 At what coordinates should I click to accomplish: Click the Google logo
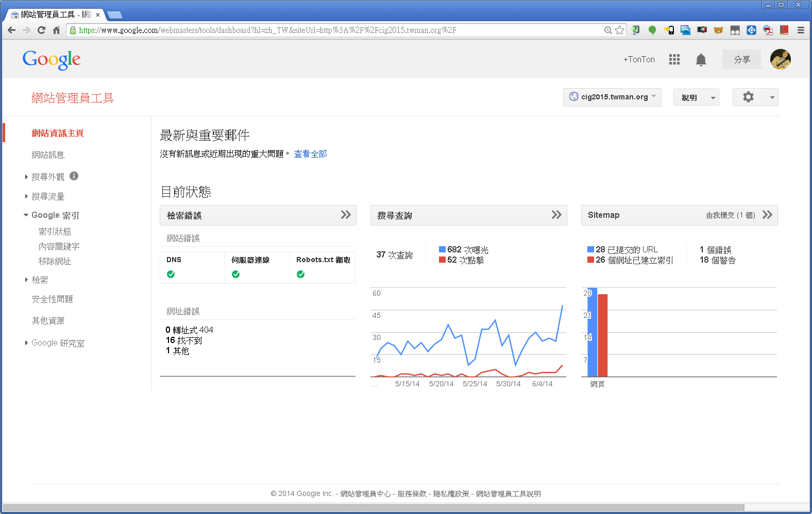(52, 60)
